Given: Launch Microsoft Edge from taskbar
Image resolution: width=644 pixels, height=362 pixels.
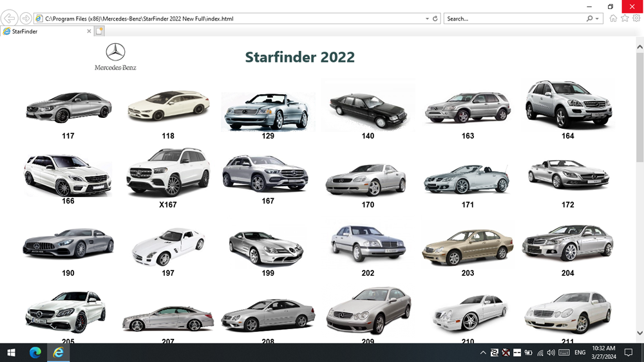Looking at the screenshot, I should tap(35, 352).
